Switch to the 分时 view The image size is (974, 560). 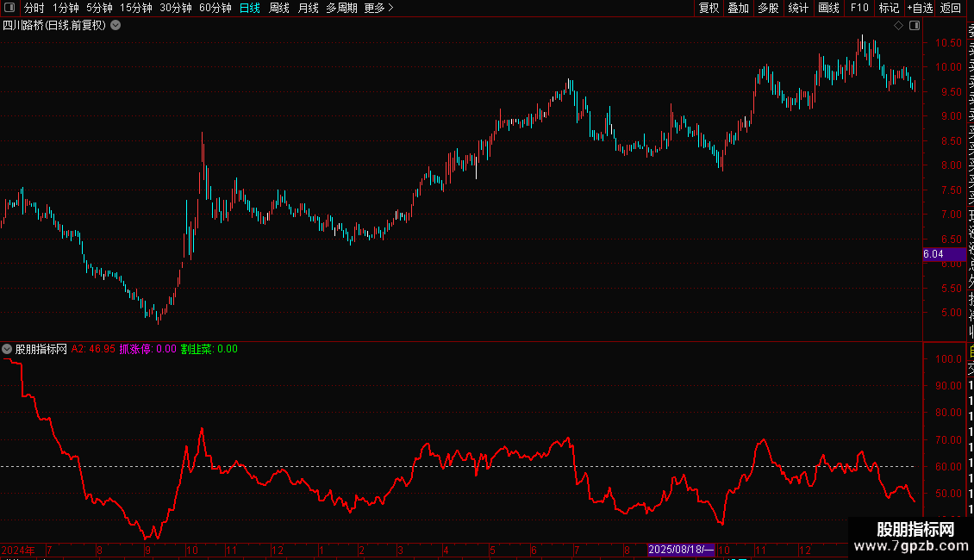34,8
